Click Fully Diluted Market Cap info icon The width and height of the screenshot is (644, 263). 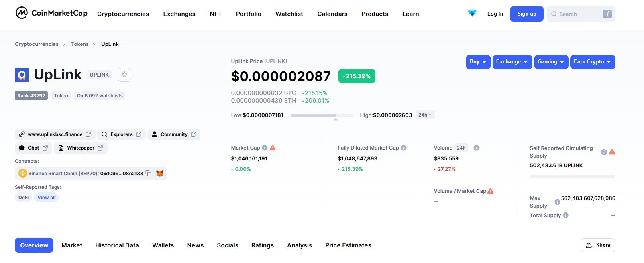click(x=404, y=148)
